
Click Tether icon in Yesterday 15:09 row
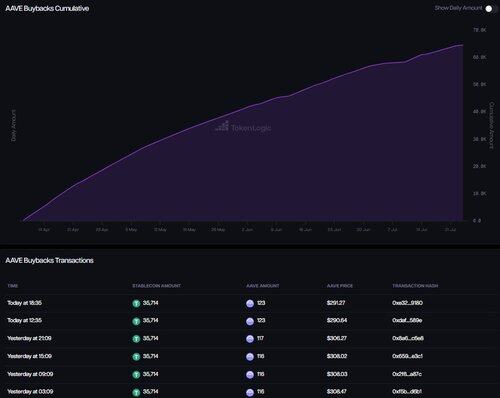pyautogui.click(x=136, y=357)
